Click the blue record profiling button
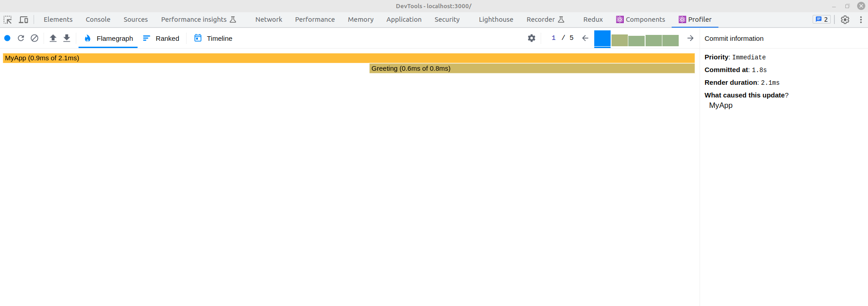 (x=7, y=38)
